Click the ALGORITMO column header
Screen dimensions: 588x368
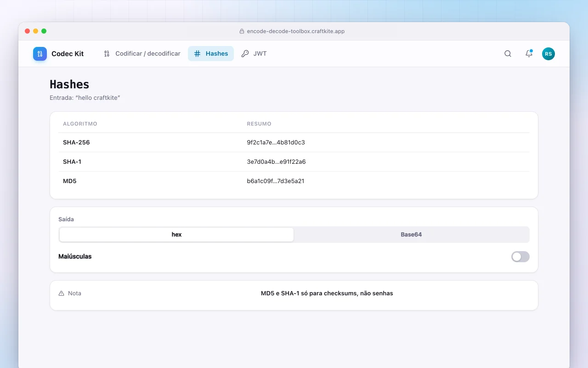80,124
